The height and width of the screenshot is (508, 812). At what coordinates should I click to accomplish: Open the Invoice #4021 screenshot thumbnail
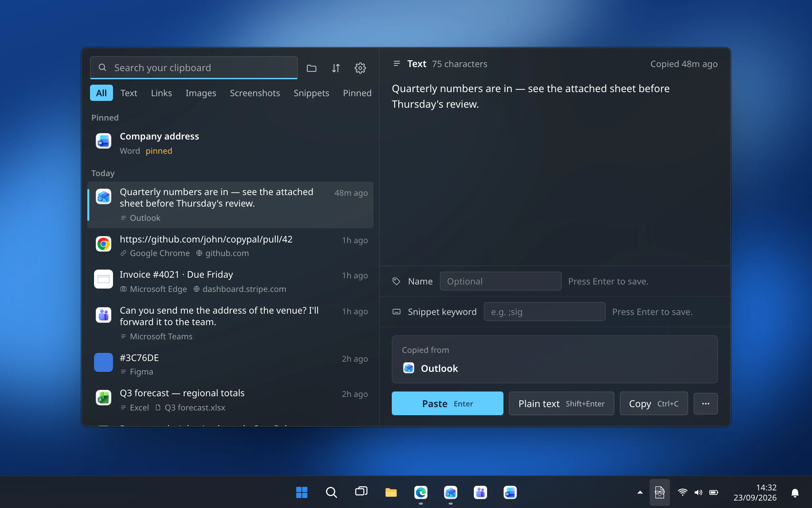click(103, 279)
